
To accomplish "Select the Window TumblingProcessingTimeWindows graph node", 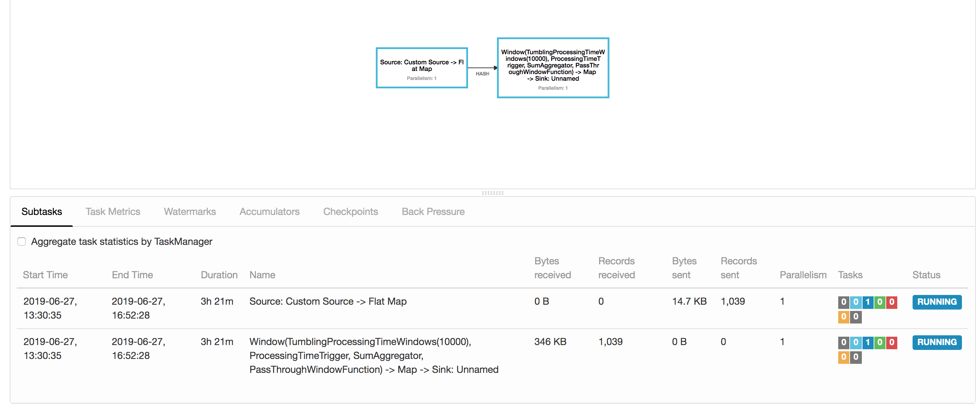I will click(x=553, y=68).
